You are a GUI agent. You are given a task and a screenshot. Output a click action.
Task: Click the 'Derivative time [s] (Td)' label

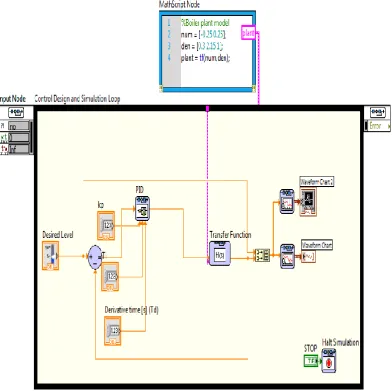click(x=132, y=310)
